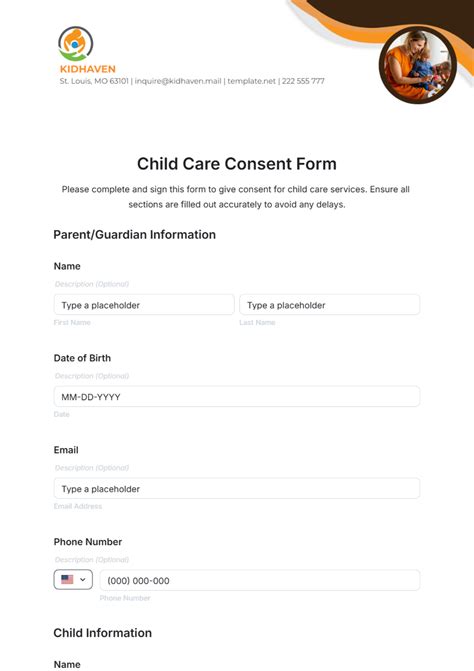Viewport: 474px width, 671px height.
Task: Select the Child Information section heading
Action: pos(103,633)
